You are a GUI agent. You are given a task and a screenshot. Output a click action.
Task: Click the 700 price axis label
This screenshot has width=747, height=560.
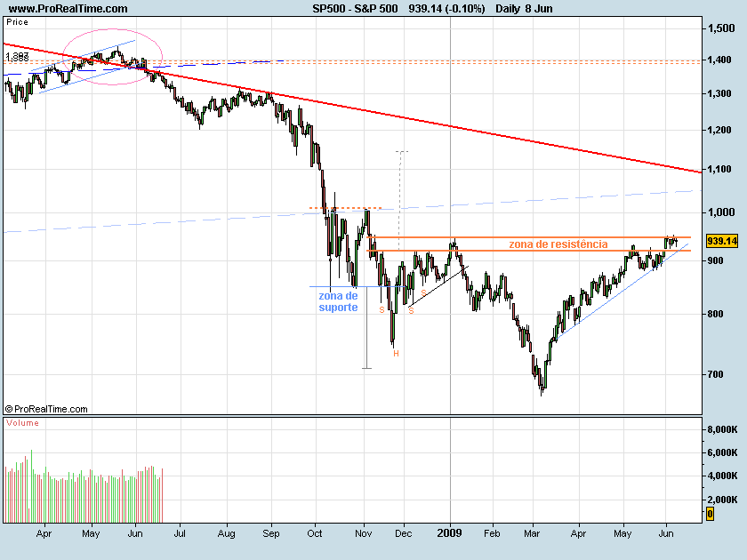click(716, 375)
